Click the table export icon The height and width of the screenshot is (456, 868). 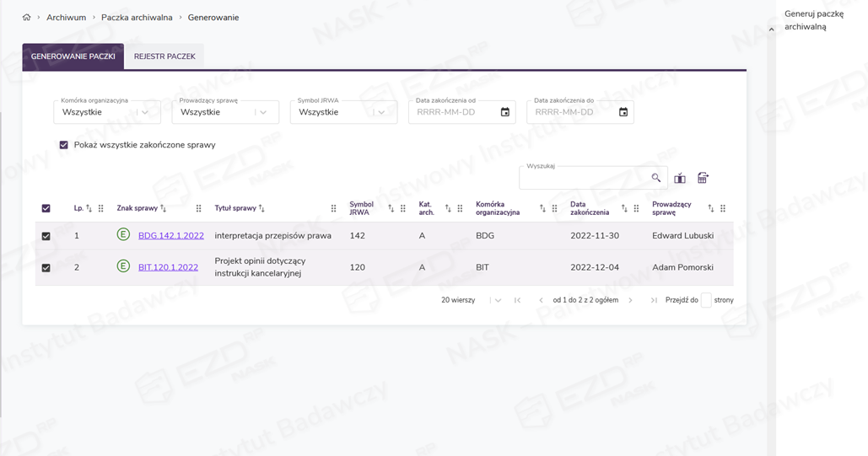(703, 178)
